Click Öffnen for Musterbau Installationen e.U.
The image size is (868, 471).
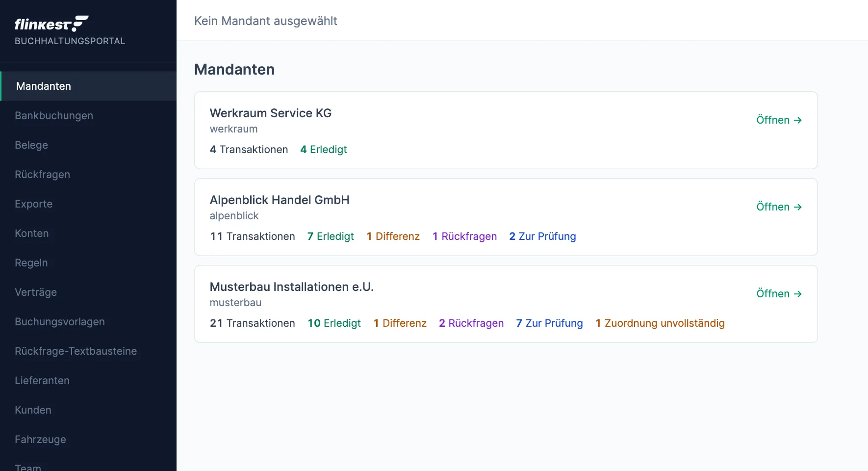pyautogui.click(x=779, y=294)
